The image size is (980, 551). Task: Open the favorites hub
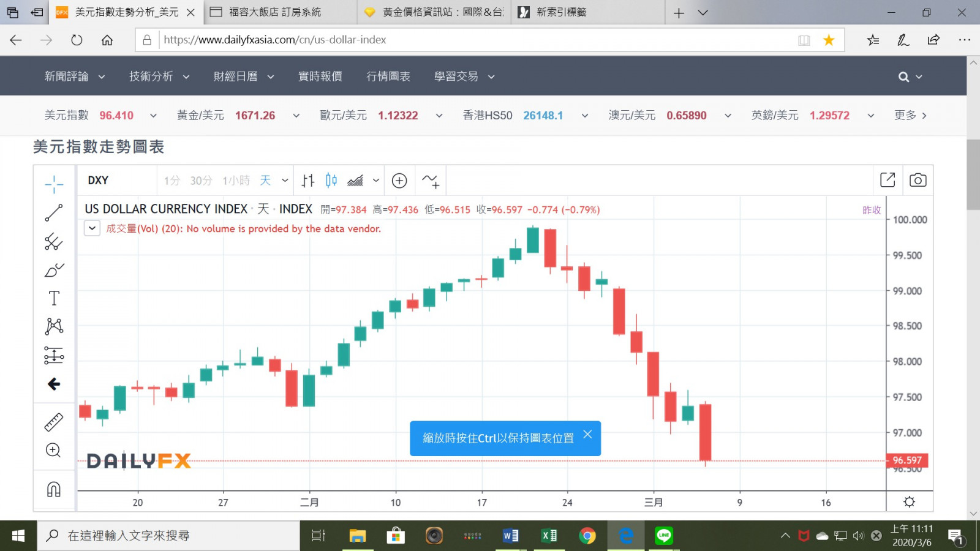pos(873,40)
